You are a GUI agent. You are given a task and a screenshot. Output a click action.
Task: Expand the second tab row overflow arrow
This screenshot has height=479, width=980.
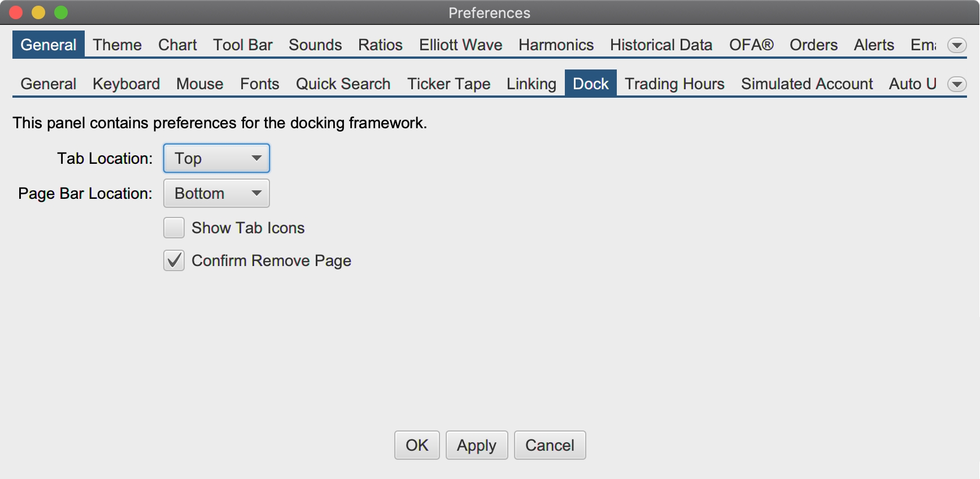coord(957,84)
